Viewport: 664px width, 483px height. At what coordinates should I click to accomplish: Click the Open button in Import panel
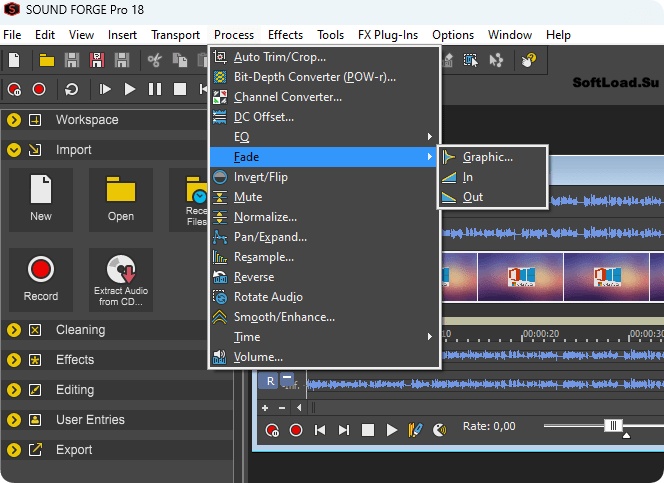coord(121,200)
